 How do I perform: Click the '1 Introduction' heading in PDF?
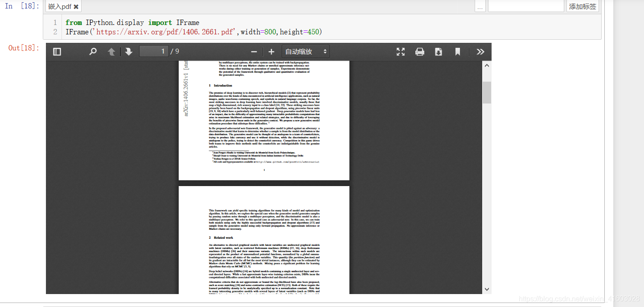click(x=221, y=85)
